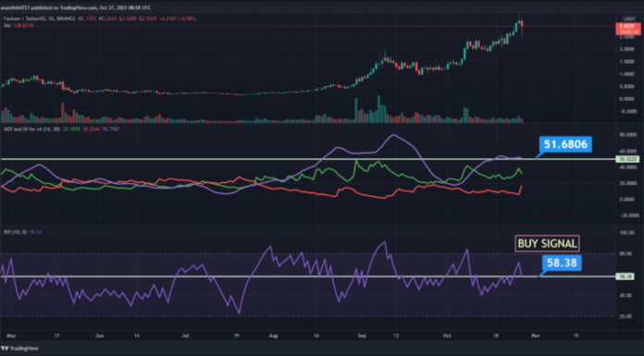Click the blue 58.38 callout label
644x356 pixels.
pos(562,263)
